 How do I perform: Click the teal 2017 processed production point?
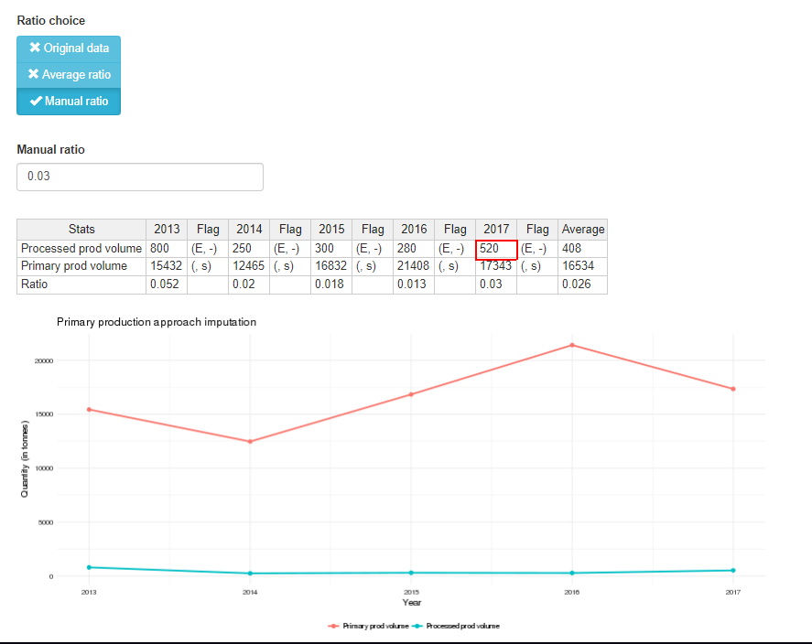tap(733, 570)
